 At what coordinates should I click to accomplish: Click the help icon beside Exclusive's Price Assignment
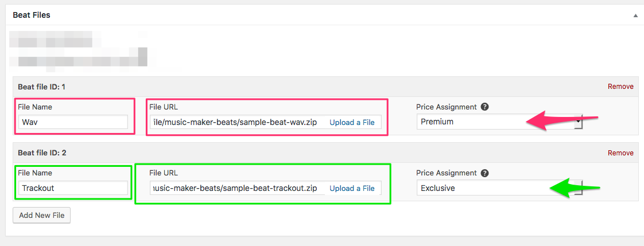484,173
